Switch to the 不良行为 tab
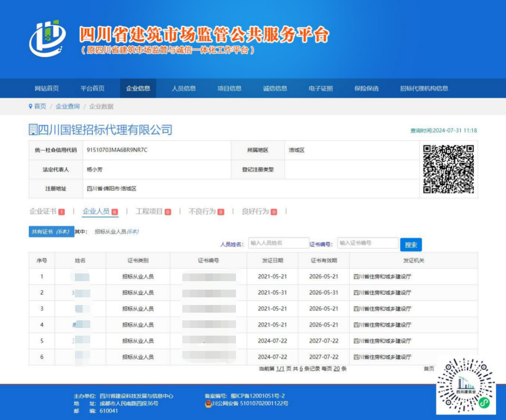 tap(202, 211)
